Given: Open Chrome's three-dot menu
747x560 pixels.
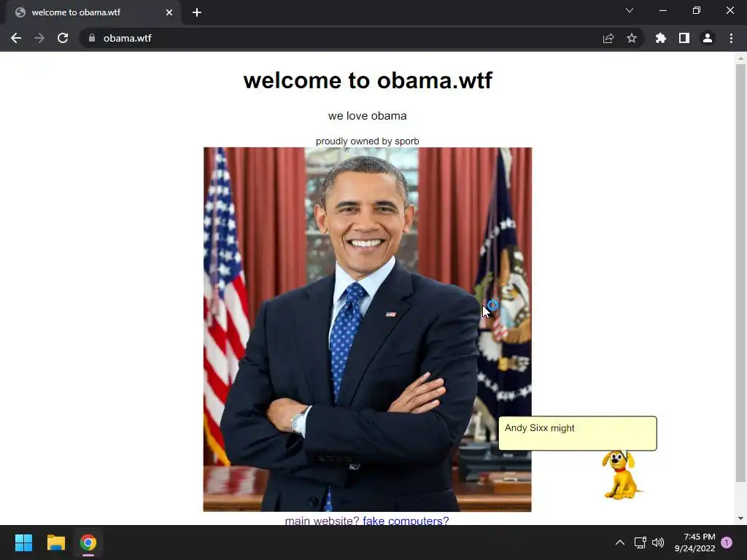Looking at the screenshot, I should (731, 38).
